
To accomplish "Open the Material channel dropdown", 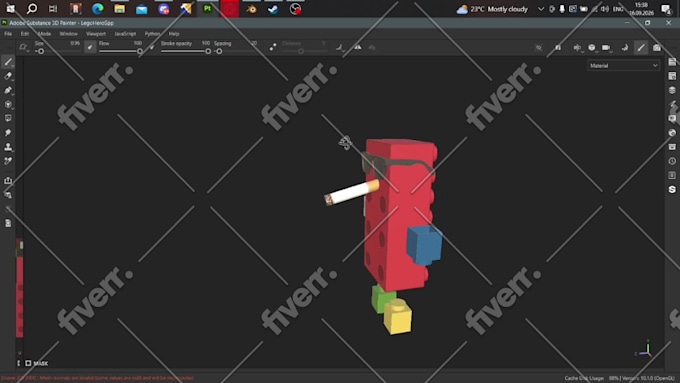I will (623, 65).
